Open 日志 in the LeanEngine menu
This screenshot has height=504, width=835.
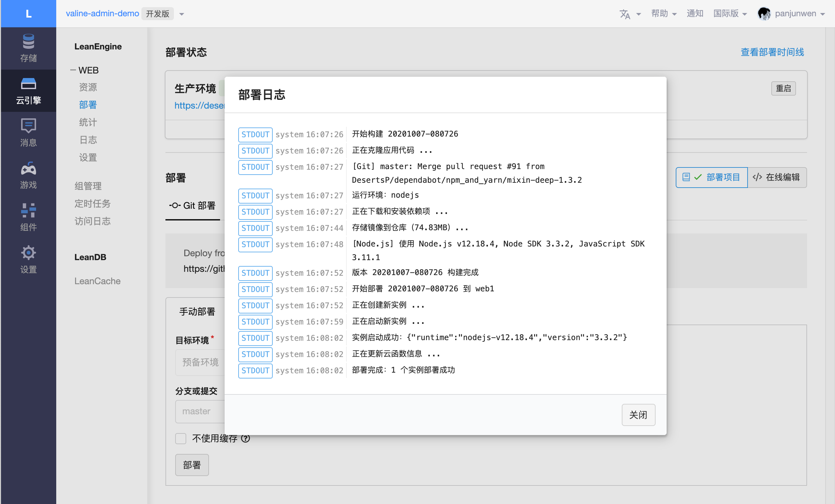pyautogui.click(x=88, y=139)
